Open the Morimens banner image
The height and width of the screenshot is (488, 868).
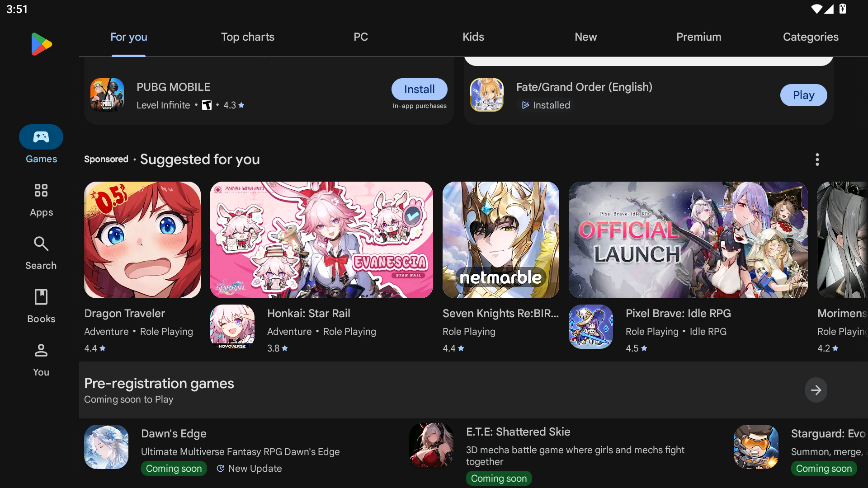[843, 240]
